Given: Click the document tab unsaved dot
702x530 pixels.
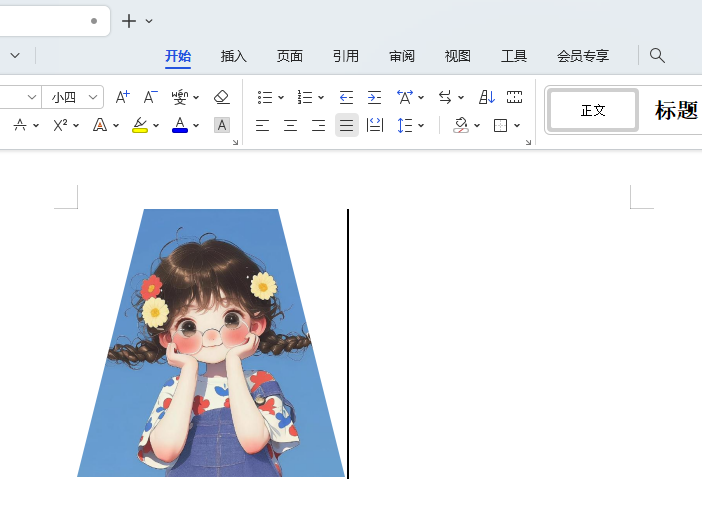Looking at the screenshot, I should coord(94,21).
